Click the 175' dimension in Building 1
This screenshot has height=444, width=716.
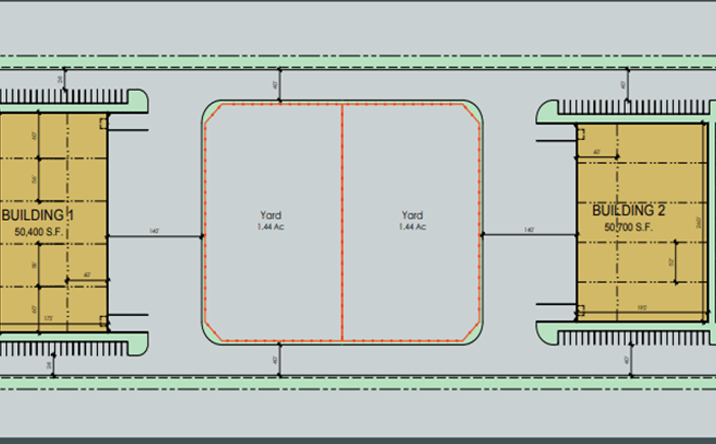point(48,318)
